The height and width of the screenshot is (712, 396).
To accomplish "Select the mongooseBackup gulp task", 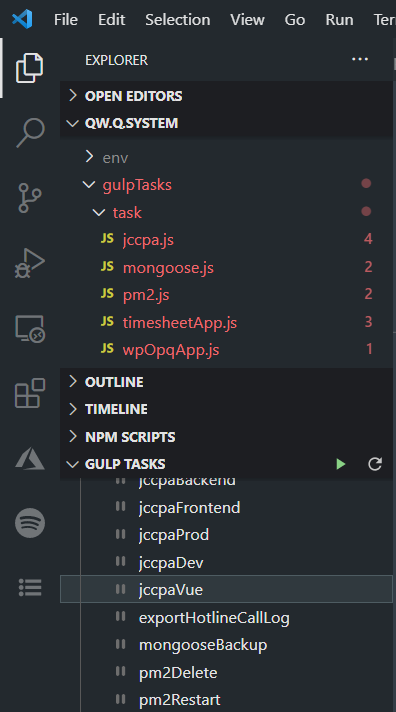I will pyautogui.click(x=226, y=645).
